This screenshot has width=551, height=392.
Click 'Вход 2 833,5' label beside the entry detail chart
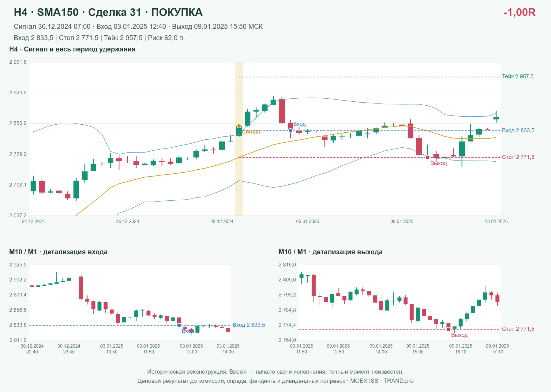coord(249,325)
